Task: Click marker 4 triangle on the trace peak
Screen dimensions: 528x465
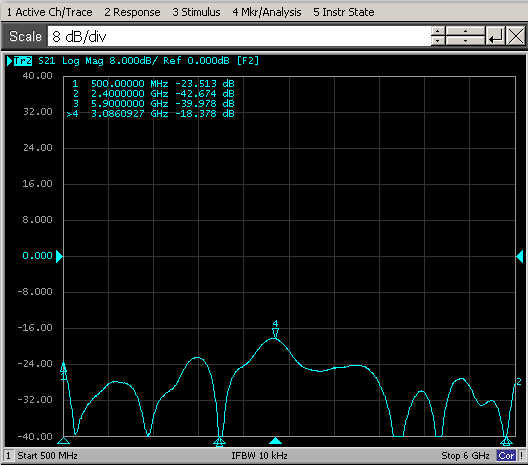Action: tap(275, 333)
